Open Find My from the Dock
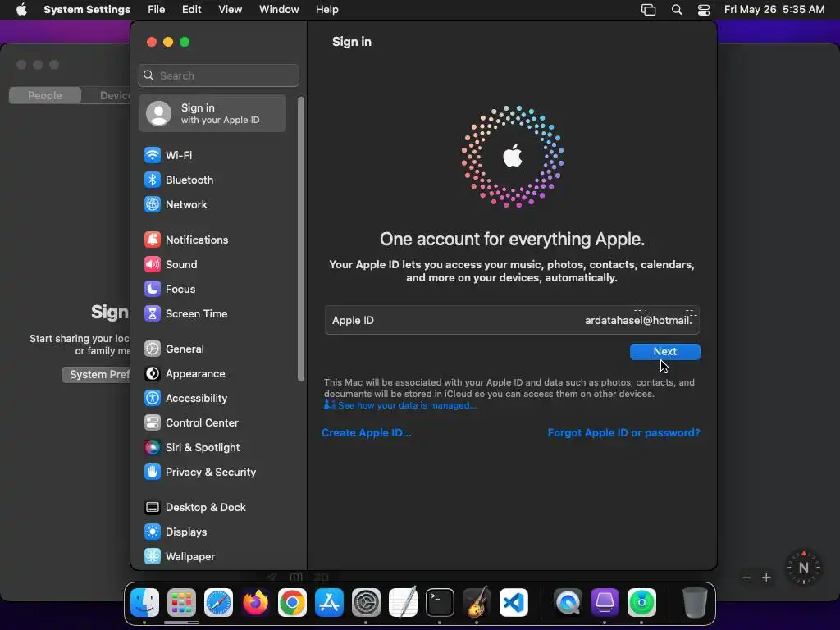840x630 pixels. point(641,603)
